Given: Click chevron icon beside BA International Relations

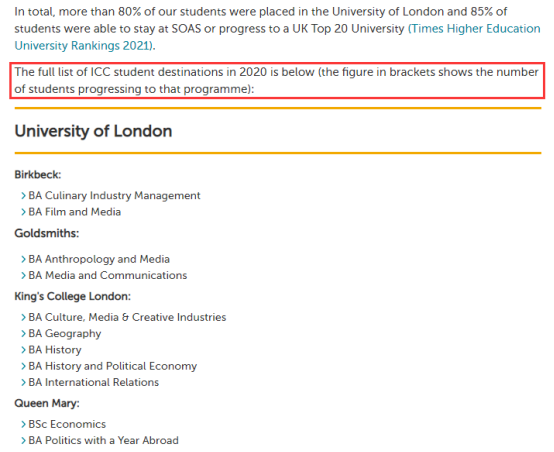Looking at the screenshot, I should click(x=23, y=382).
